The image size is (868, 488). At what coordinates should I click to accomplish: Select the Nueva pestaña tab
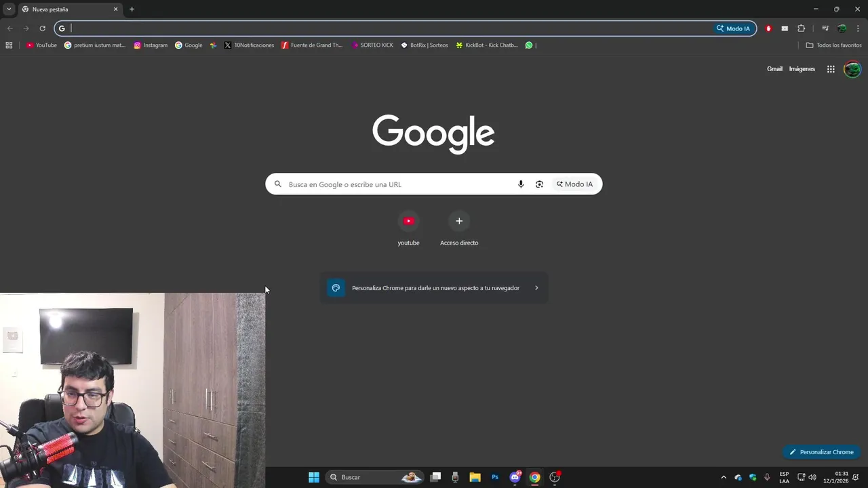click(x=70, y=9)
